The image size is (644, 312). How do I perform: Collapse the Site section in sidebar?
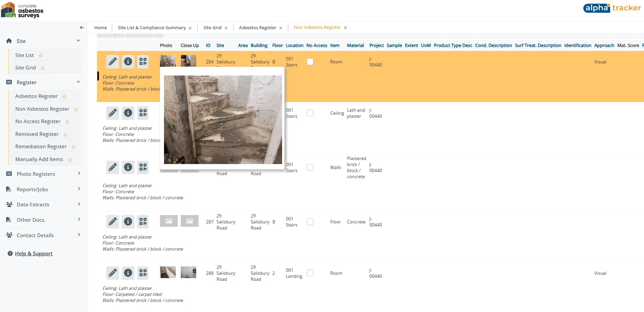pyautogui.click(x=78, y=41)
